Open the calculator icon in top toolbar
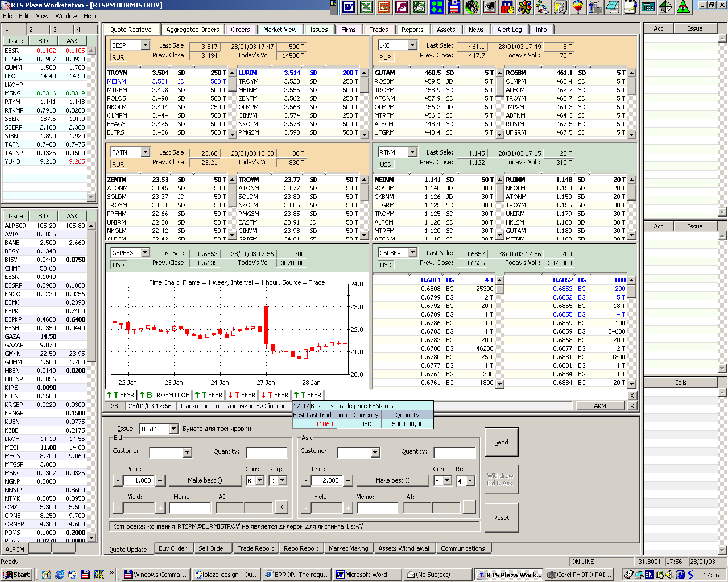Screen dimensions: 728x582 [648, 7]
